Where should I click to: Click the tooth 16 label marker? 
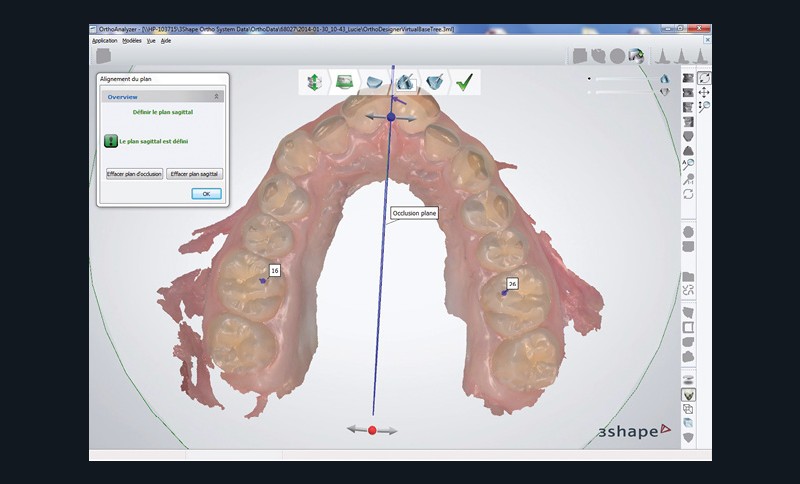274,271
